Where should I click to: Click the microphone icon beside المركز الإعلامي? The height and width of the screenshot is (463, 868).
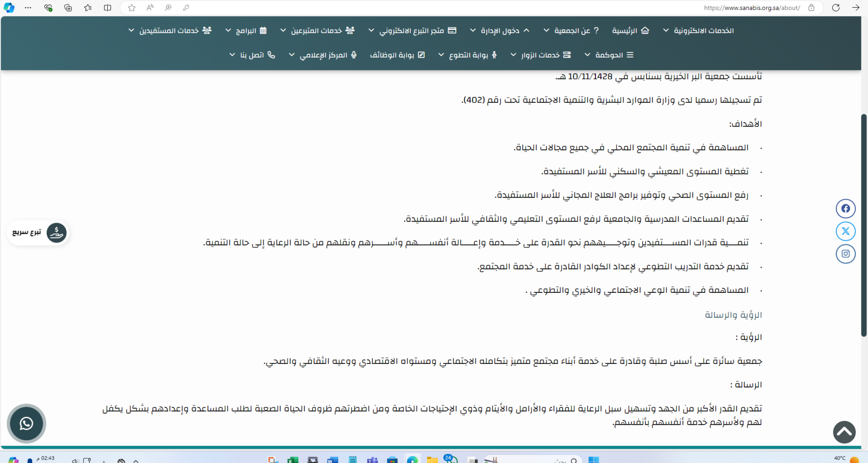point(354,55)
